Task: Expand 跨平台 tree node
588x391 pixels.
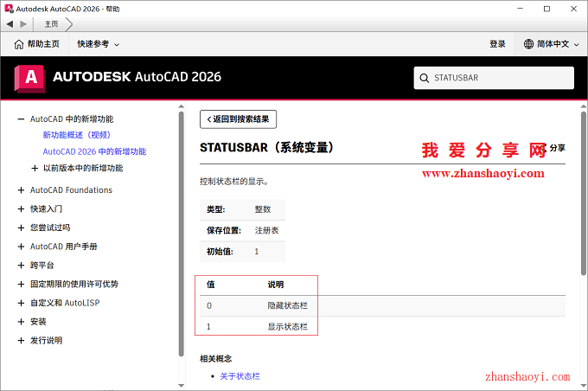Action: (21, 266)
